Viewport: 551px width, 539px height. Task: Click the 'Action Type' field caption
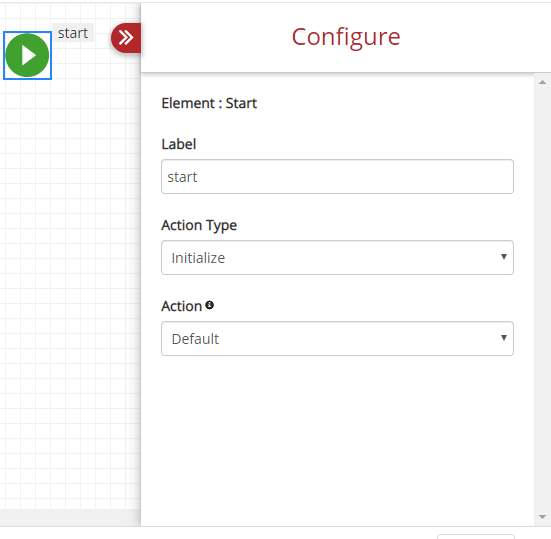point(199,226)
